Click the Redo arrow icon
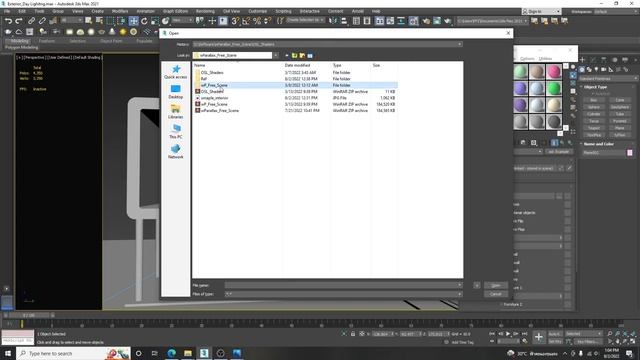The width and height of the screenshot is (640, 360). coord(19,21)
